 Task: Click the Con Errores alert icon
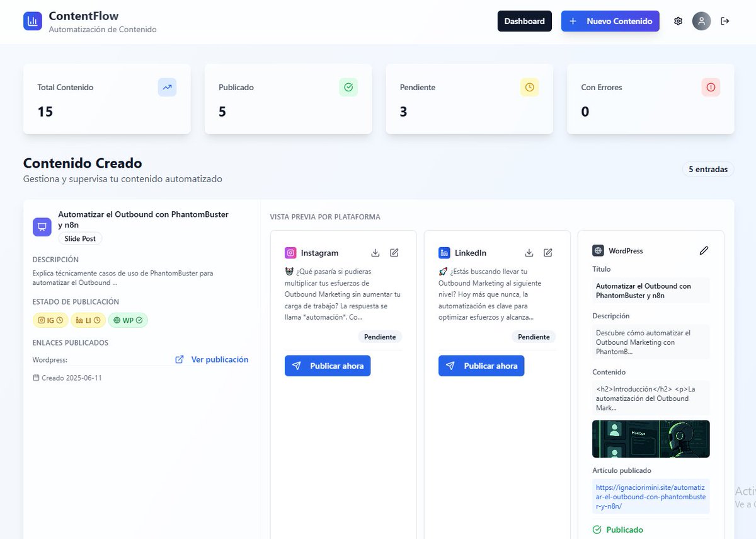[711, 87]
